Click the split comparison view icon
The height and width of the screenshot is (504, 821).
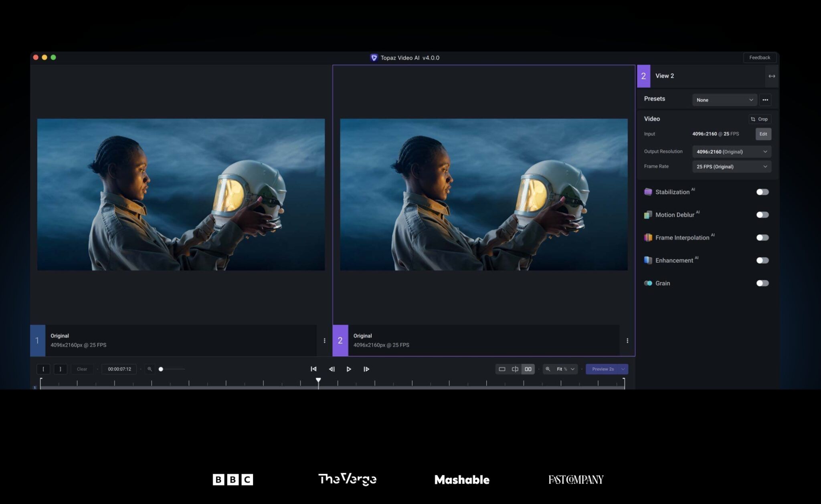(x=515, y=369)
